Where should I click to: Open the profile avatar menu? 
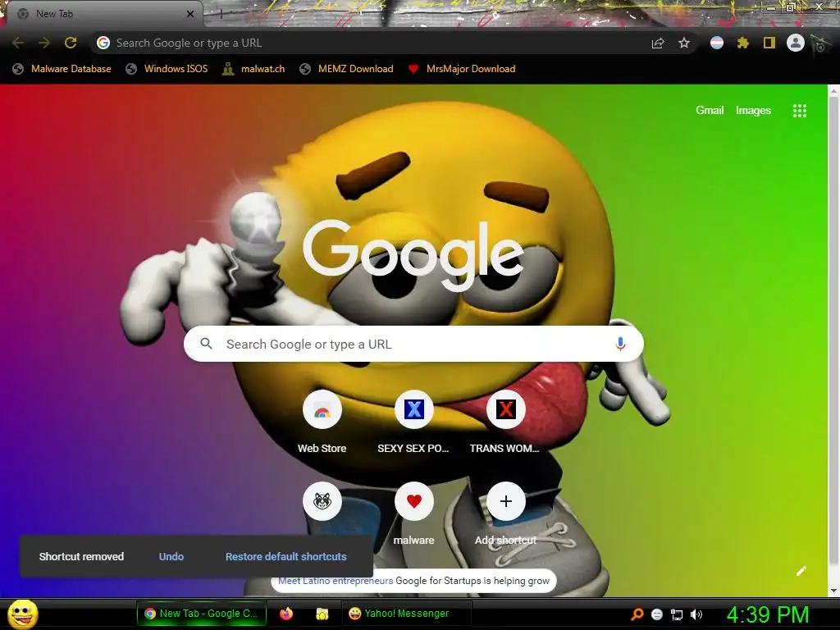point(796,43)
